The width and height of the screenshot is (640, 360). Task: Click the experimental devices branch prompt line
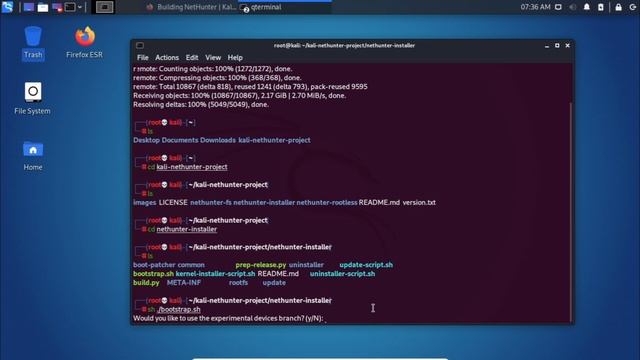click(228, 318)
